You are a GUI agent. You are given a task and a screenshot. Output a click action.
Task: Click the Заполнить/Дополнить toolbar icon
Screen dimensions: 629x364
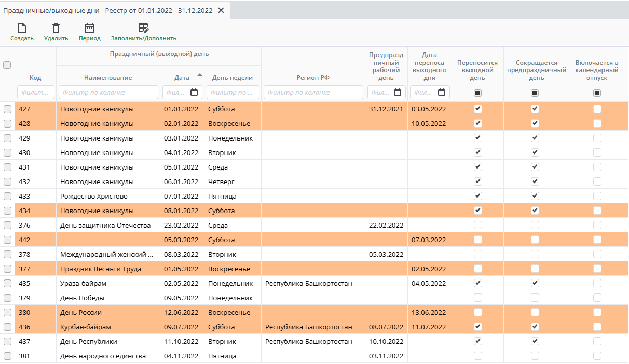tap(143, 29)
